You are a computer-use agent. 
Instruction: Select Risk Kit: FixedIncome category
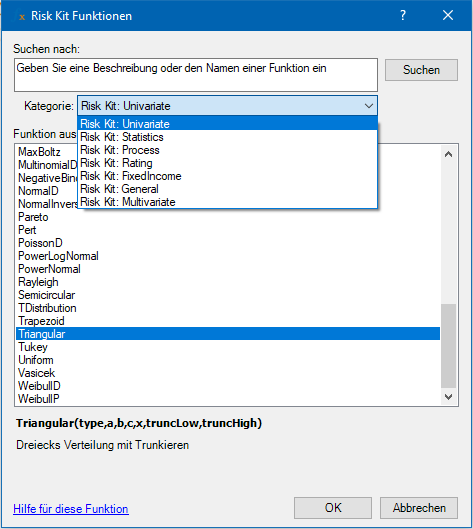pyautogui.click(x=227, y=176)
